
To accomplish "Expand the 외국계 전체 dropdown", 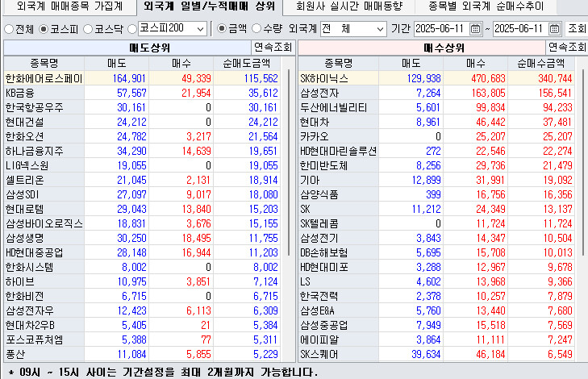I will tap(353, 29).
